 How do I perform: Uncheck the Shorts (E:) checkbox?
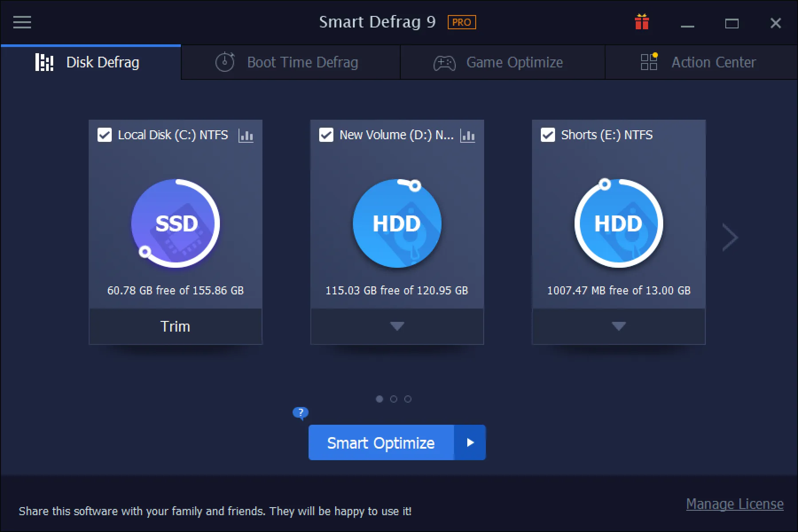[x=548, y=135]
